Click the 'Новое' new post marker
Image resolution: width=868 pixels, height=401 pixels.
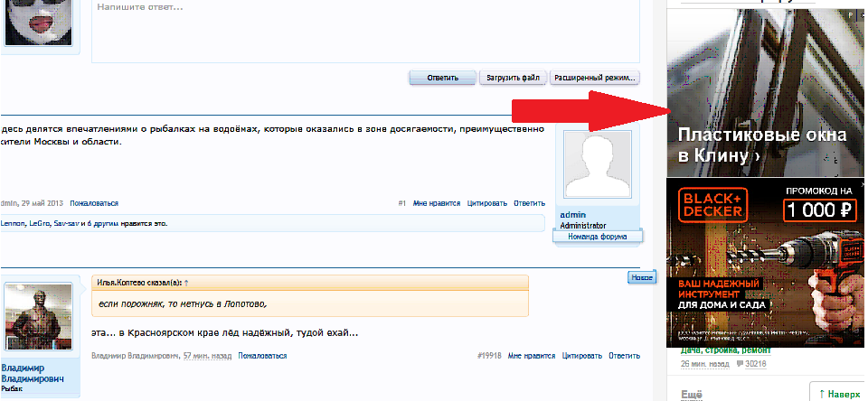coord(640,278)
